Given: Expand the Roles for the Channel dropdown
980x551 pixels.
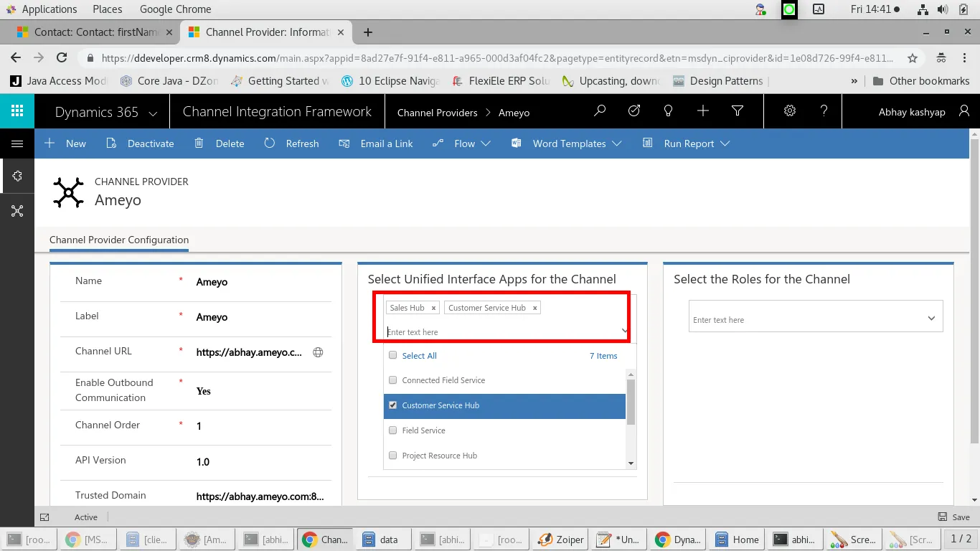Looking at the screenshot, I should (x=931, y=319).
